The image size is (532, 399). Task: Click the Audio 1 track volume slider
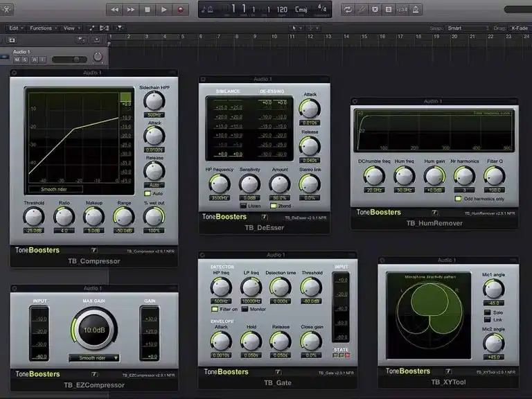[69, 60]
